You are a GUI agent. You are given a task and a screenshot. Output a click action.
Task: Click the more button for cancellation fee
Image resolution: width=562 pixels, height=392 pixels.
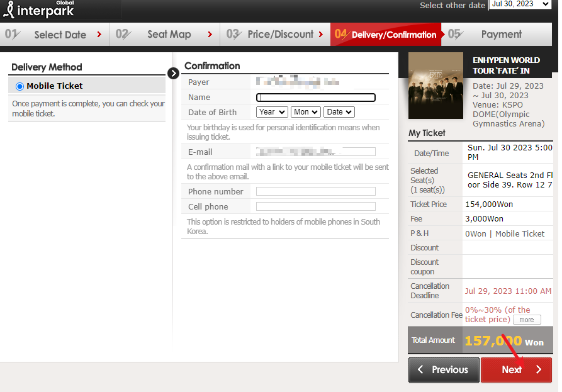[527, 320]
